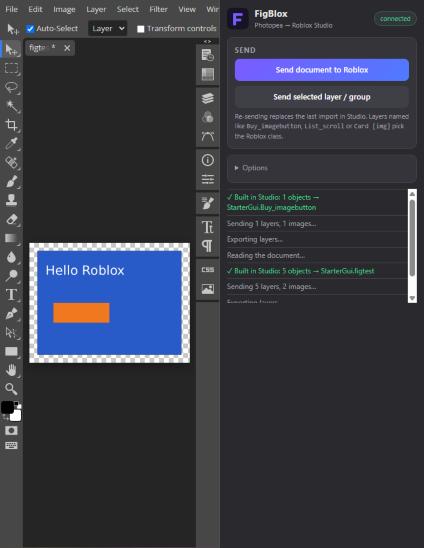Open the Channels panel icon
Viewport: 424px width, 548px height.
tap(208, 117)
